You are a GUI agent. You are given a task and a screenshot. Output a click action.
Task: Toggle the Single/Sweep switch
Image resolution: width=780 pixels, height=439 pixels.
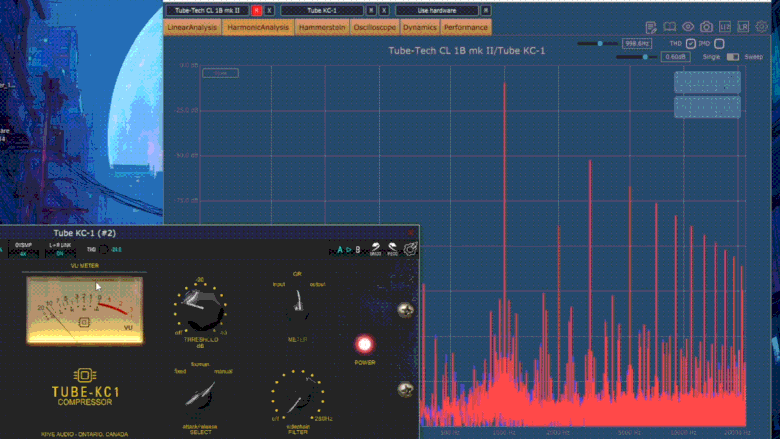pyautogui.click(x=733, y=57)
